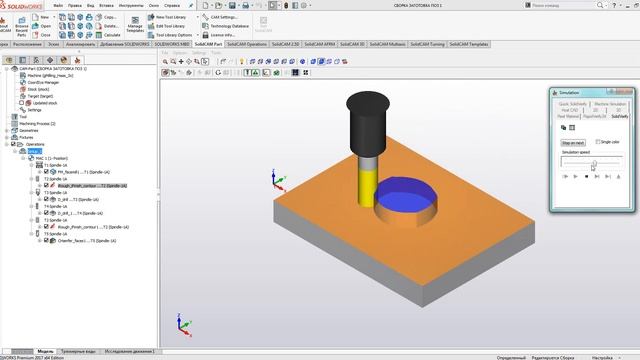
Task: Click the grid icon in the Simulation dialog
Action: 572,128
